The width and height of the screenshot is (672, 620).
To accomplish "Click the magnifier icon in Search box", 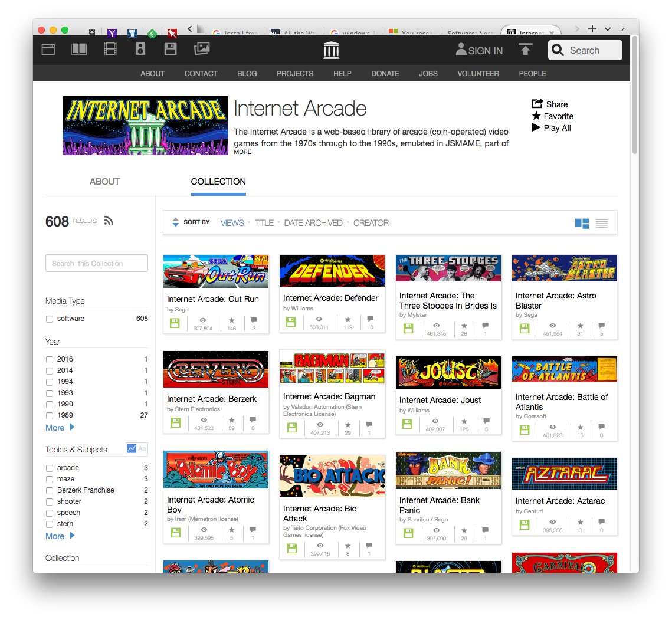I will pos(558,50).
